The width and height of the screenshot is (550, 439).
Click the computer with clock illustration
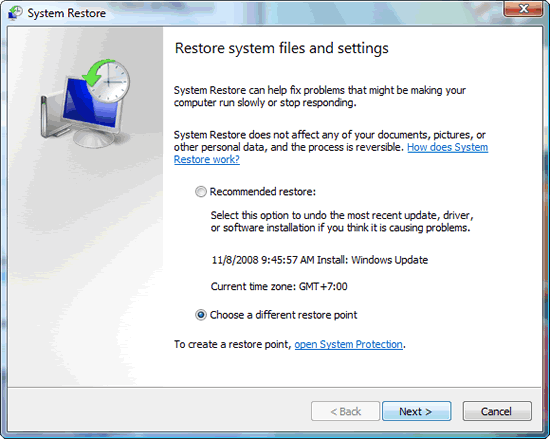[x=85, y=103]
